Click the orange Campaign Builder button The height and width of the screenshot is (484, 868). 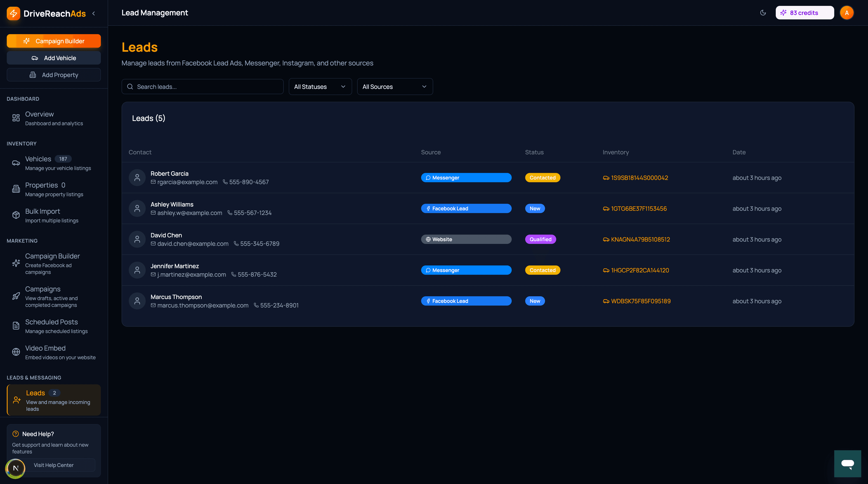[x=54, y=41]
